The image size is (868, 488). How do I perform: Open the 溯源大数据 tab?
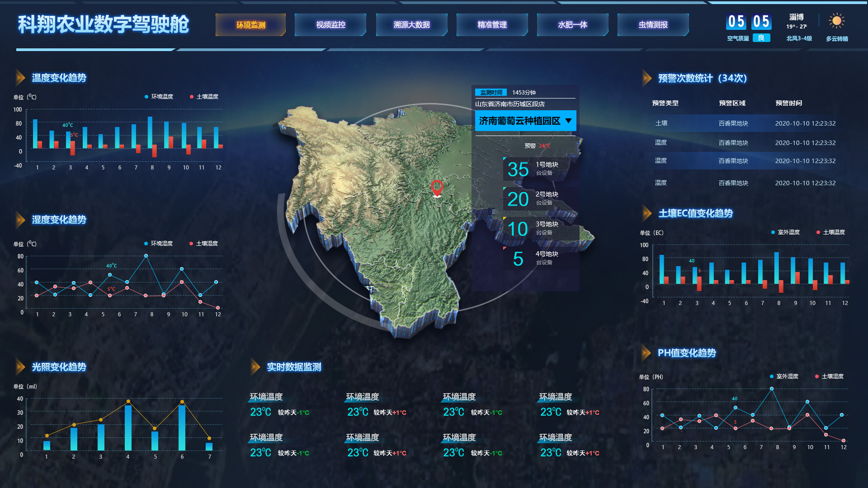pos(411,25)
